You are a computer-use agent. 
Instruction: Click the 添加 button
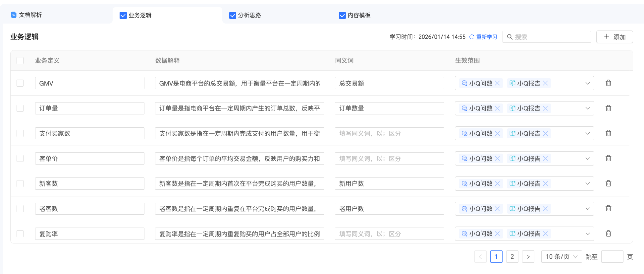click(x=615, y=37)
